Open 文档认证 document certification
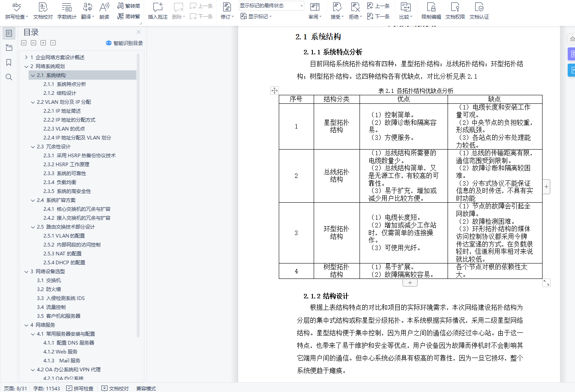 479,11
